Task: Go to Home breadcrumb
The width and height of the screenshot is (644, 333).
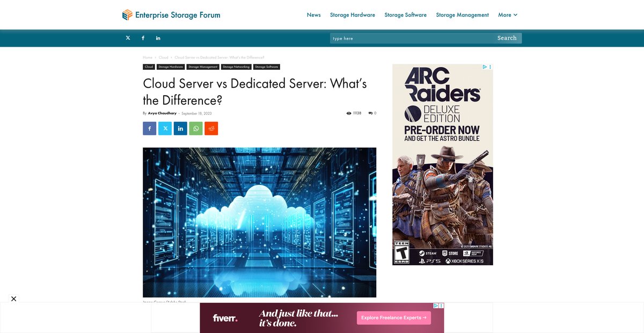Action: [148, 57]
